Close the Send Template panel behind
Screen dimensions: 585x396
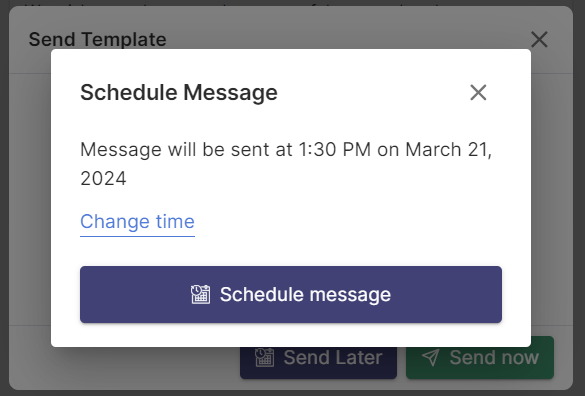pos(539,39)
